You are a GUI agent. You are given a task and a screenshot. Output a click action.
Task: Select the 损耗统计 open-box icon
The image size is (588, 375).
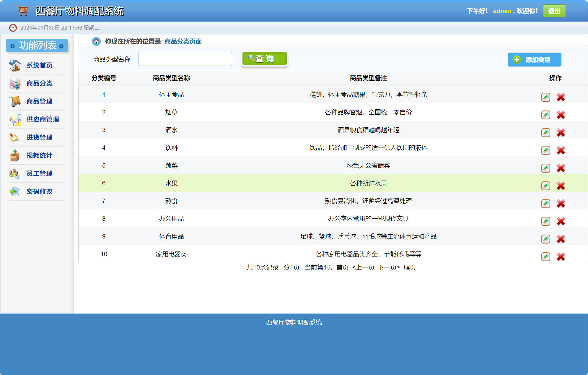pyautogui.click(x=14, y=155)
